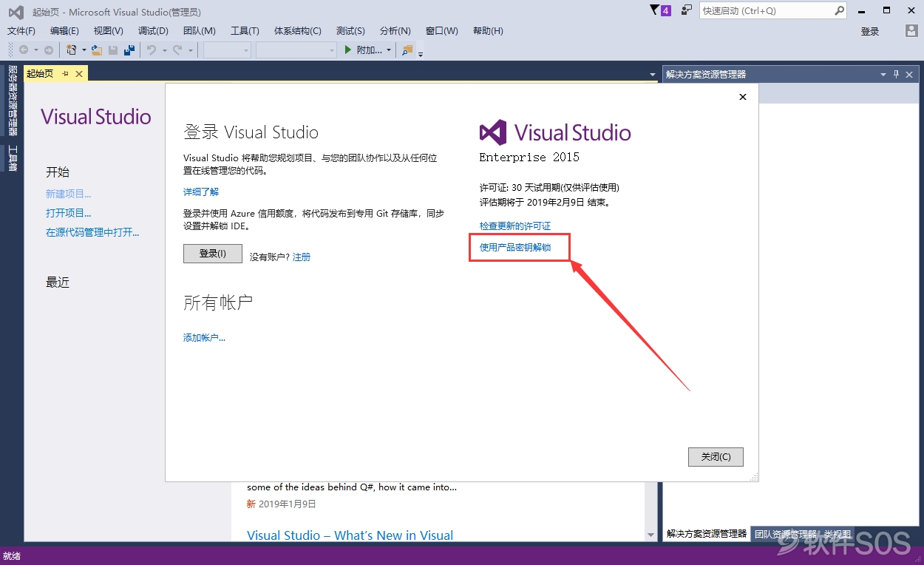Open the 体系结构(C) menu
This screenshot has height=565, width=924.
click(x=298, y=31)
